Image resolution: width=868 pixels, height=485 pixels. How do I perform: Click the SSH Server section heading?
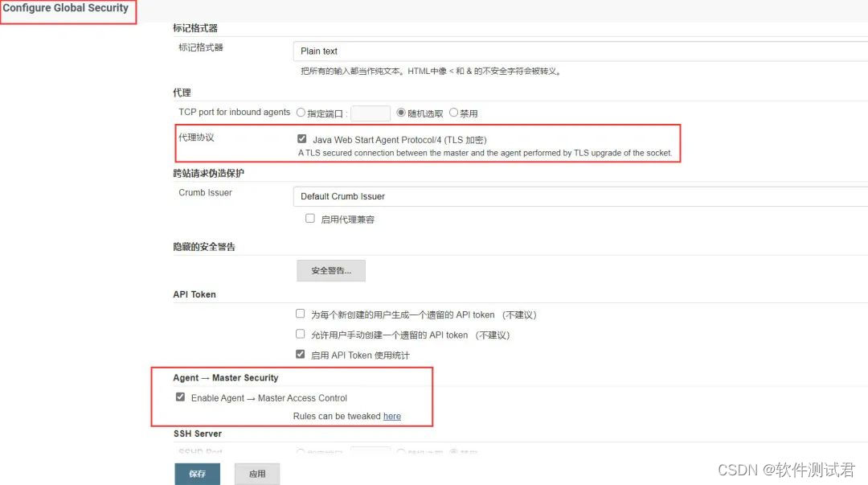pyautogui.click(x=198, y=434)
